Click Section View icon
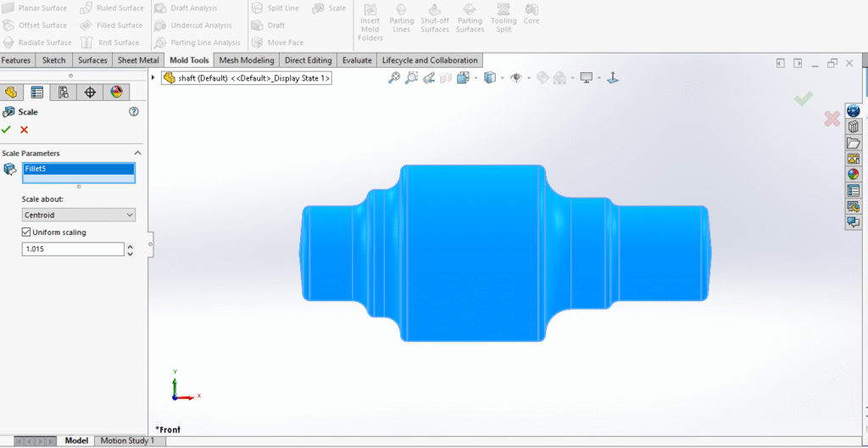 (446, 78)
